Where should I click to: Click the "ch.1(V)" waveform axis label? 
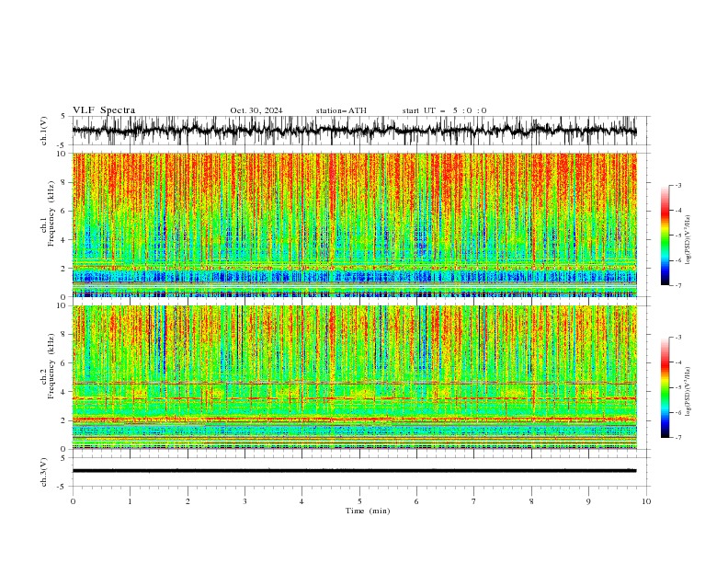44,131
